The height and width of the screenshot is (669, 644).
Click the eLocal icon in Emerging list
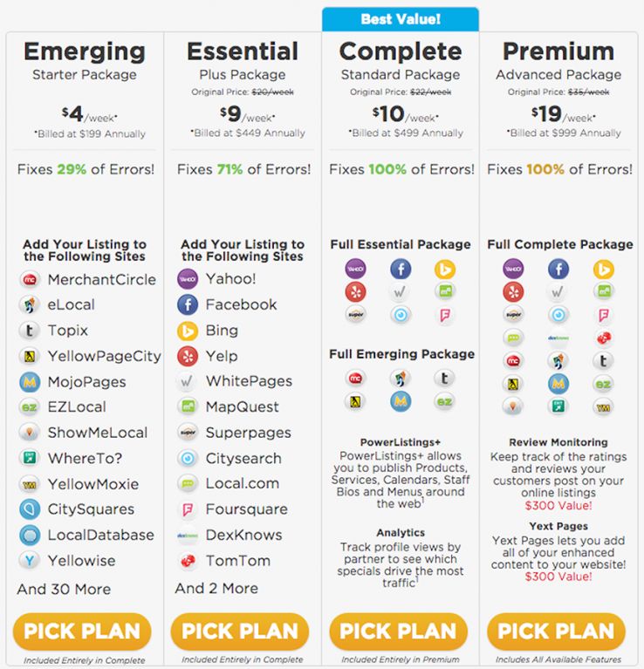tap(30, 305)
